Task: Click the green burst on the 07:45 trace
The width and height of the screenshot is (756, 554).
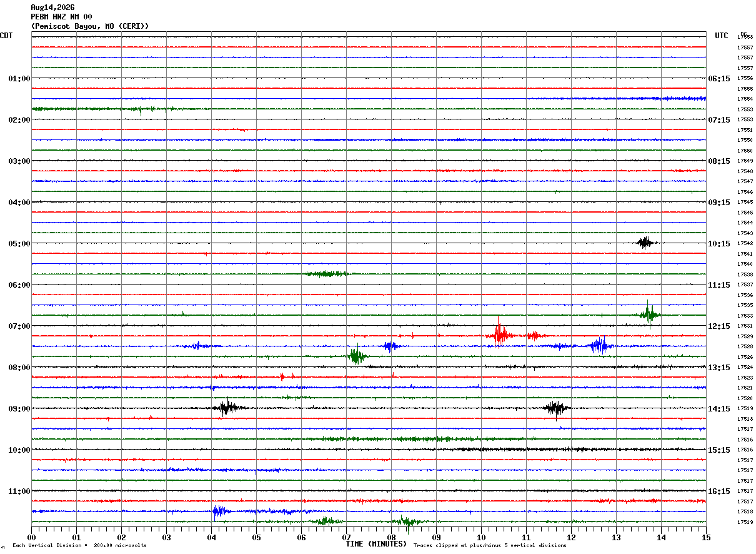Action: pos(357,356)
